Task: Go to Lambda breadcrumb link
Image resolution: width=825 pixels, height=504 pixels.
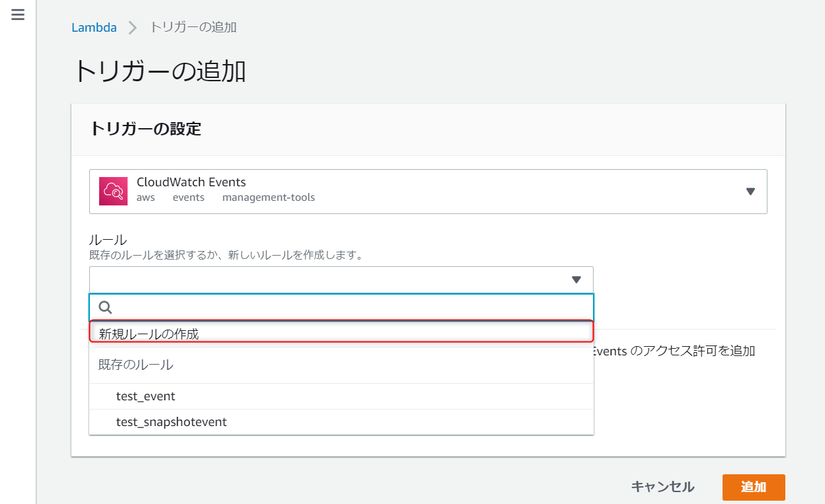Action: tap(94, 27)
